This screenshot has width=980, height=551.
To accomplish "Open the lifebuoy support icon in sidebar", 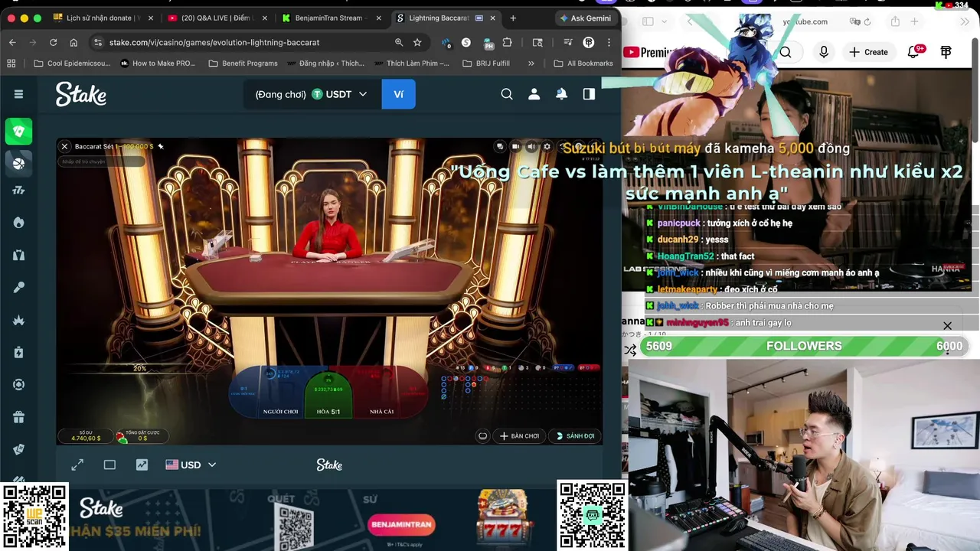I will pyautogui.click(x=18, y=384).
